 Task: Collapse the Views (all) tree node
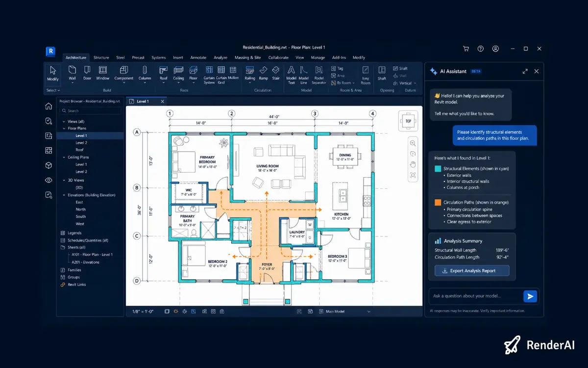tap(64, 121)
